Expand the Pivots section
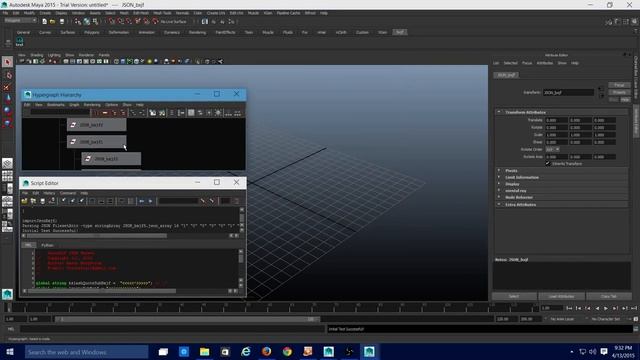This screenshot has width=640, height=360. (x=499, y=171)
